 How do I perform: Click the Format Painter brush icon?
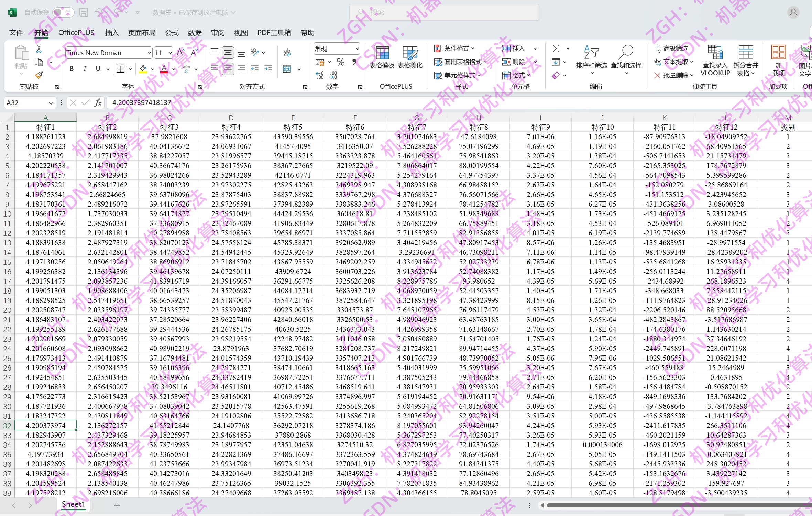[x=39, y=75]
